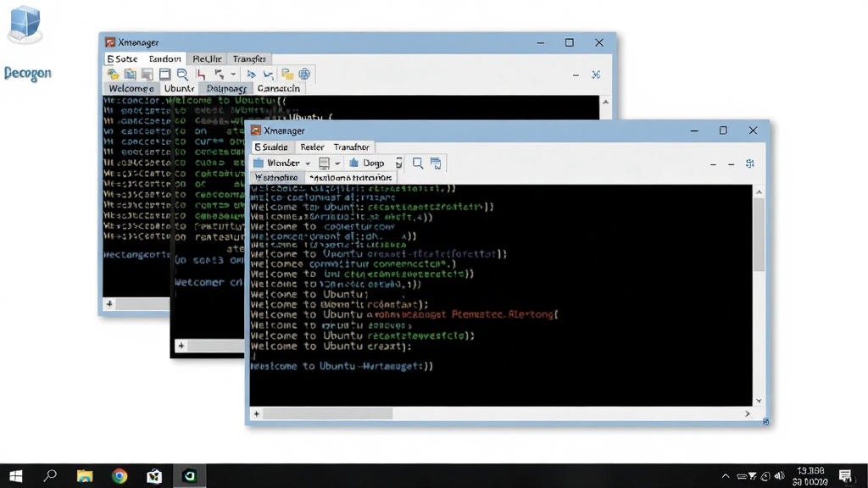
Task: Show hidden tray icons with the chevron
Action: tap(726, 476)
